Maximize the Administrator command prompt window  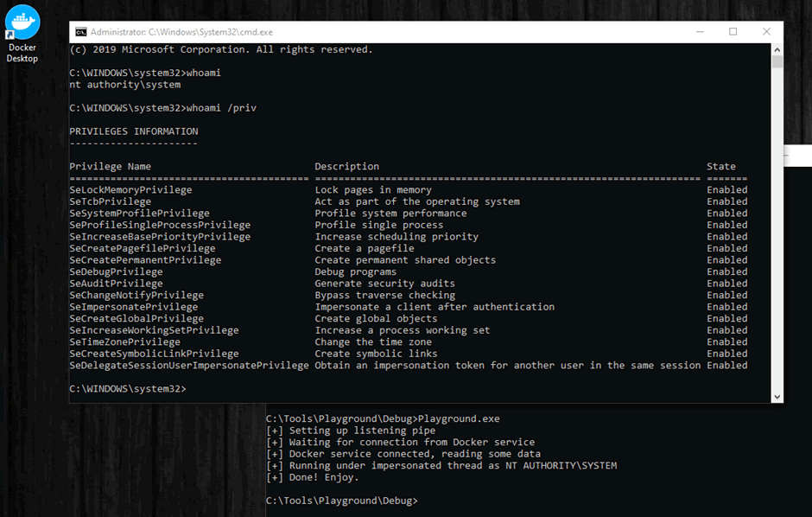(733, 32)
